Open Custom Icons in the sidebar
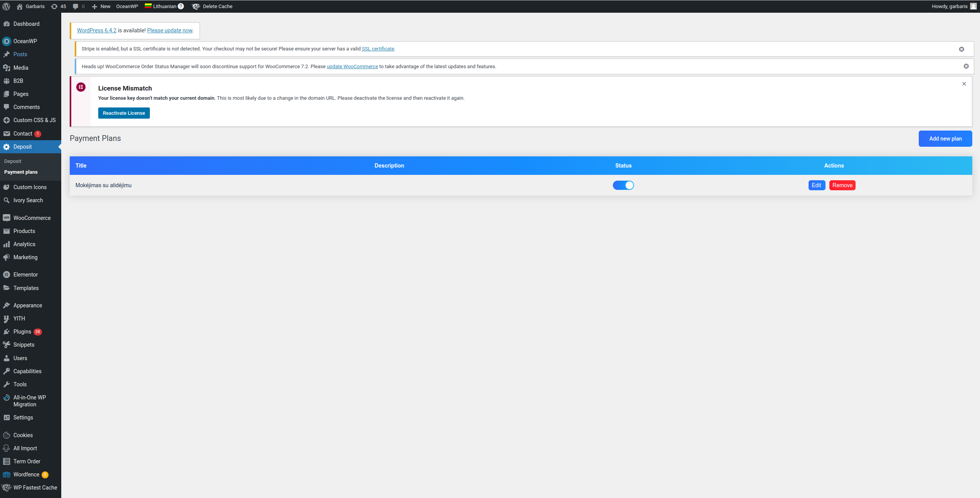Image resolution: width=980 pixels, height=498 pixels. coord(30,187)
